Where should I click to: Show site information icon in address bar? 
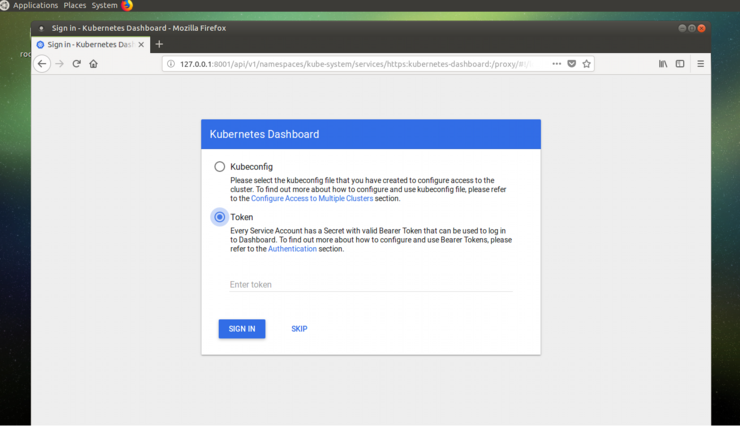171,64
